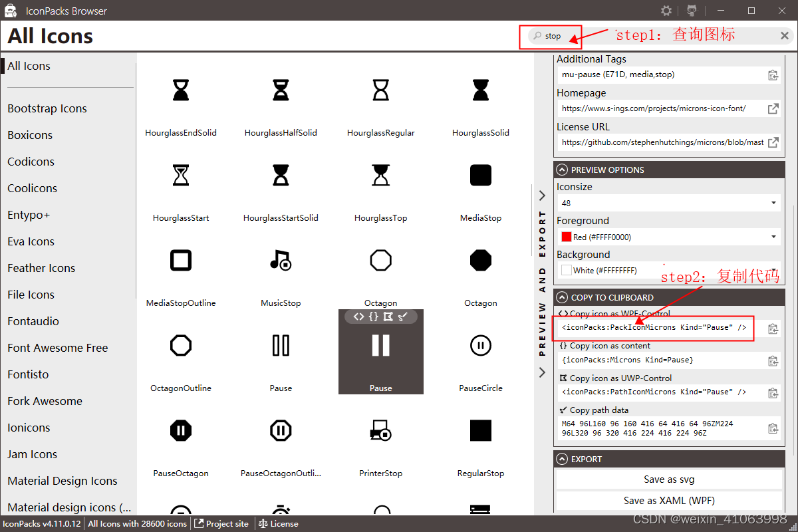Copy the mu-pause Additional Tags entry

(773, 75)
